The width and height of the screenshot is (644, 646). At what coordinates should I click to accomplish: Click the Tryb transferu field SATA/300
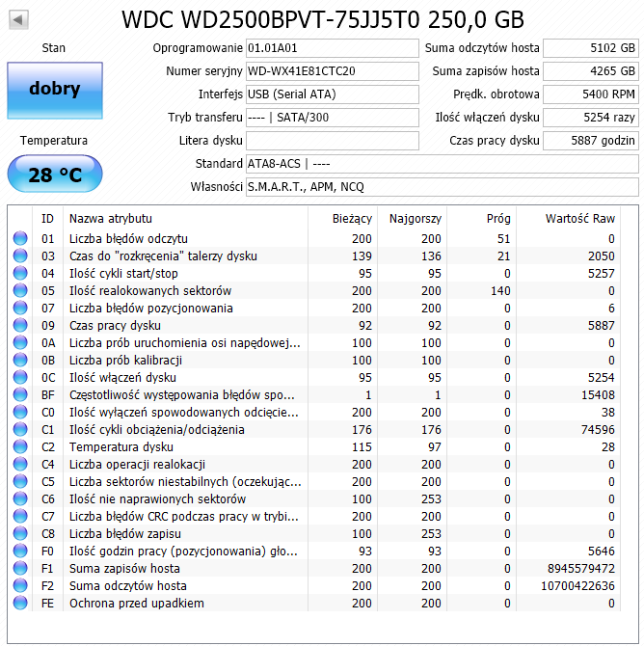click(x=332, y=118)
